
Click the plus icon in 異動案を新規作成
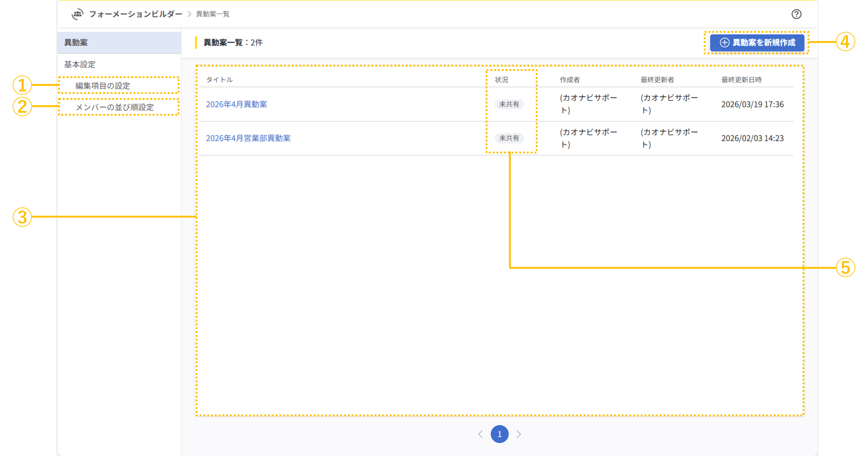point(724,42)
